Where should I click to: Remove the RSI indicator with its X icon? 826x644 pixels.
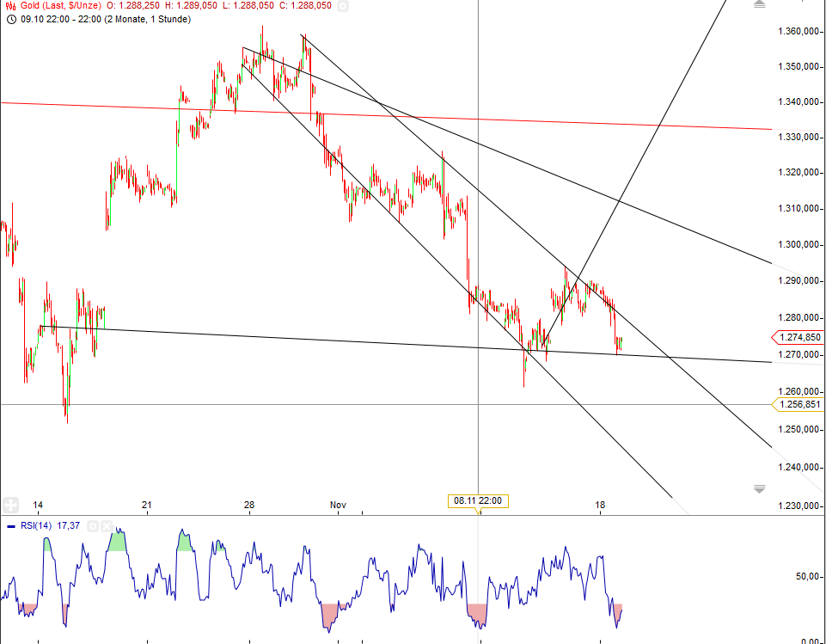pos(106,525)
